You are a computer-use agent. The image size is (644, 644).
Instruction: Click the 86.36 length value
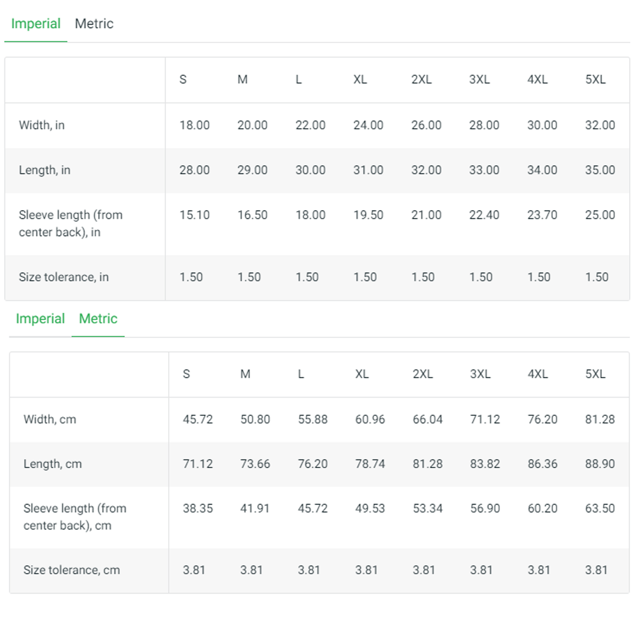(x=543, y=464)
